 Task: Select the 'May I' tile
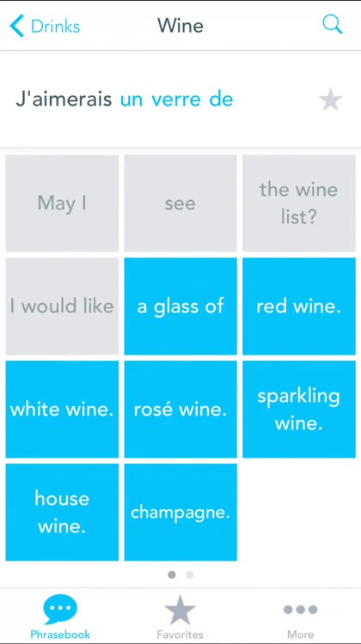(62, 203)
